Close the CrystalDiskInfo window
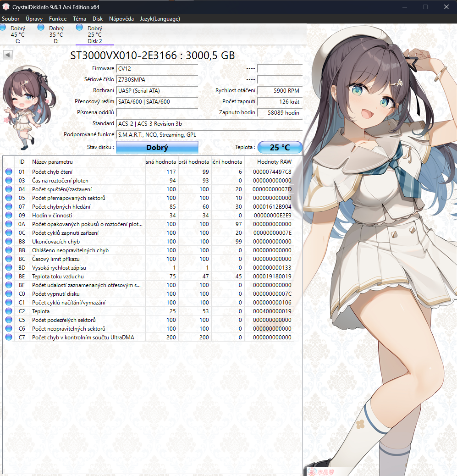The width and height of the screenshot is (457, 476). coord(446,7)
